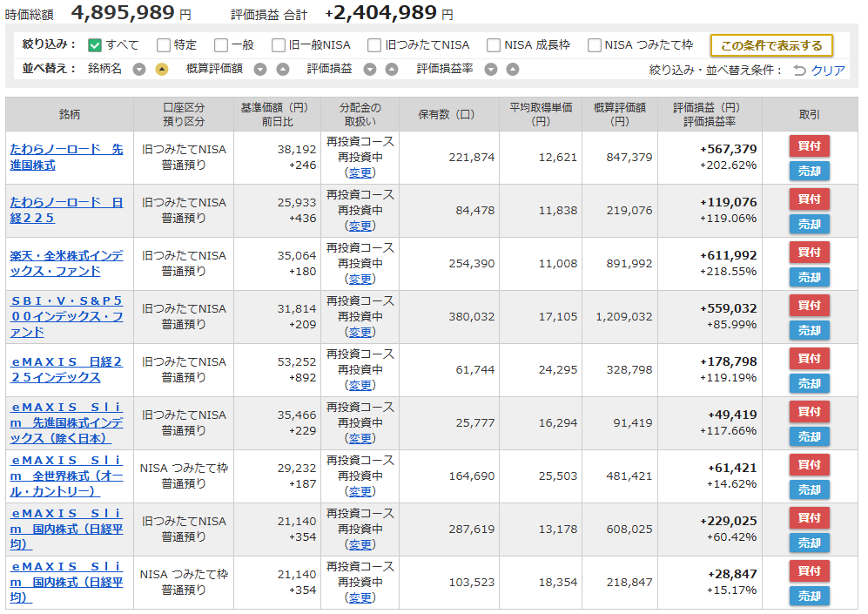Tick the 一般 account checkbox
Screen dimensions: 868x614
click(221, 45)
